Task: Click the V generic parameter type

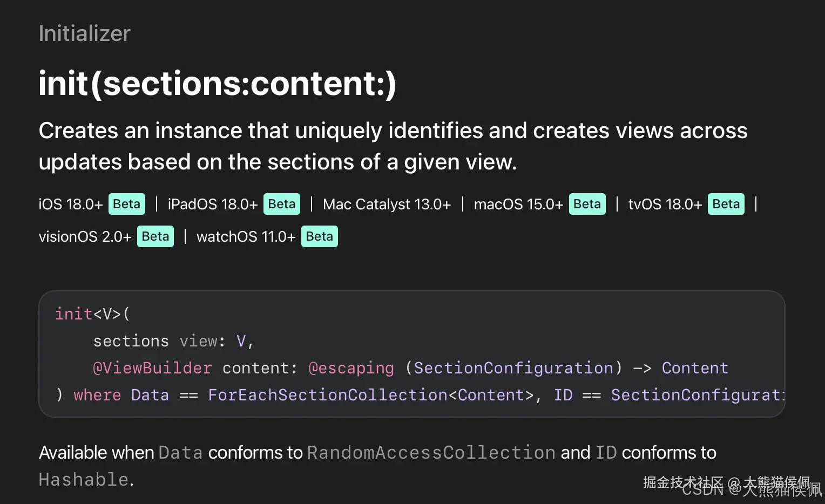Action: pyautogui.click(x=241, y=341)
